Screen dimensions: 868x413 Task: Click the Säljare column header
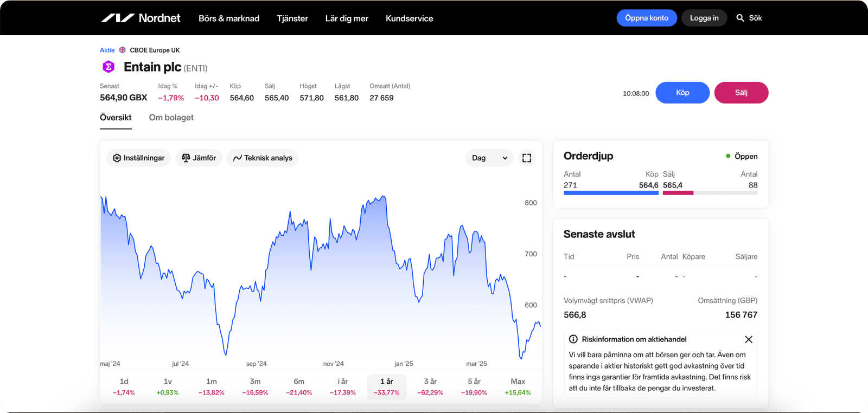746,257
